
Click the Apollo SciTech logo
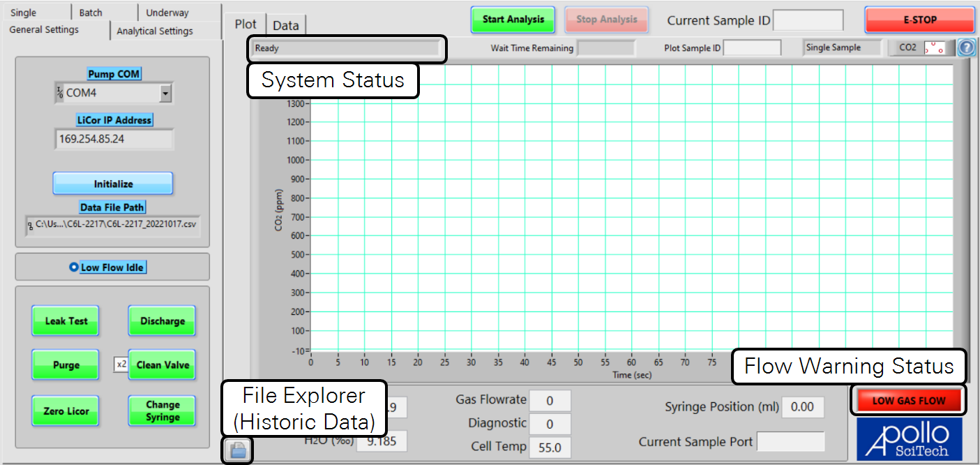click(x=909, y=438)
